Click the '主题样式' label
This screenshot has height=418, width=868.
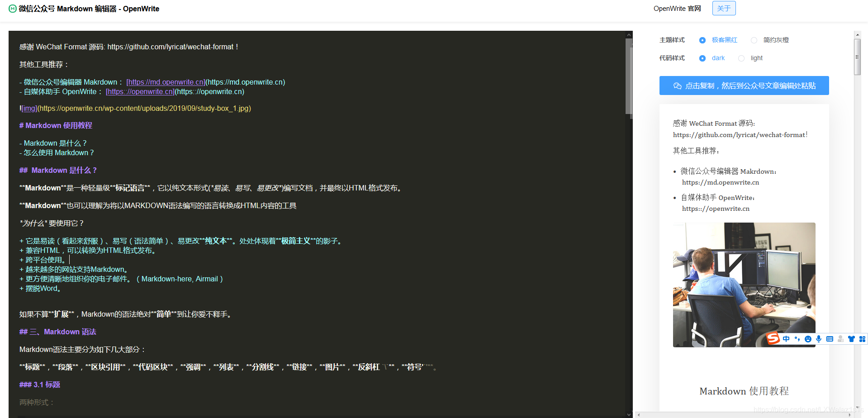click(672, 40)
